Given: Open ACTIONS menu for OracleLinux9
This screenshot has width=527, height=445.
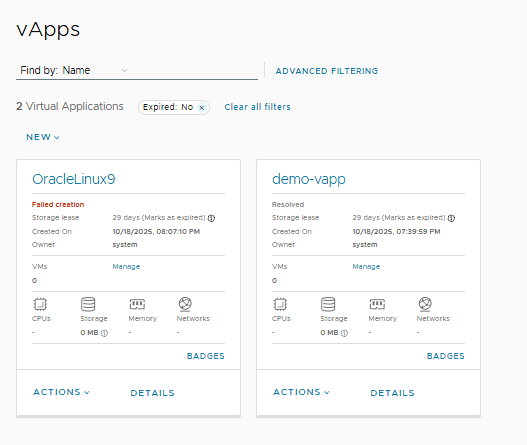Looking at the screenshot, I should pyautogui.click(x=62, y=392).
